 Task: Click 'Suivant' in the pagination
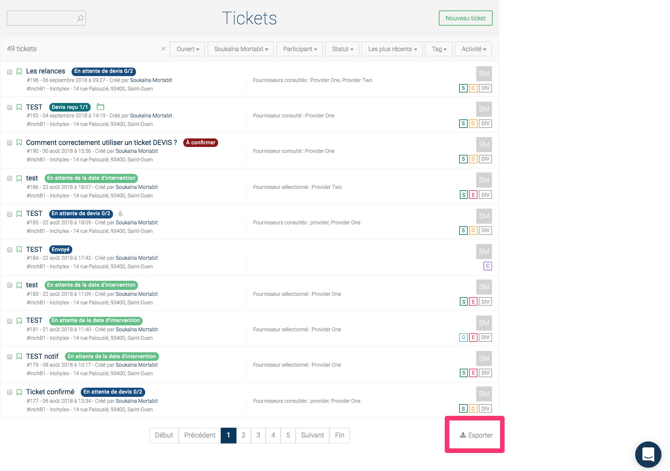312,435
